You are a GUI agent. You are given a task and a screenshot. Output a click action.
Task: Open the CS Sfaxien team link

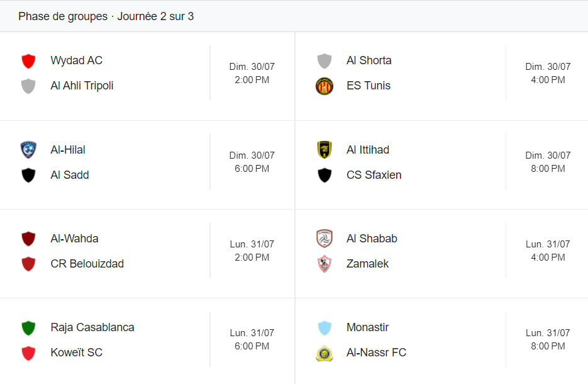point(374,175)
